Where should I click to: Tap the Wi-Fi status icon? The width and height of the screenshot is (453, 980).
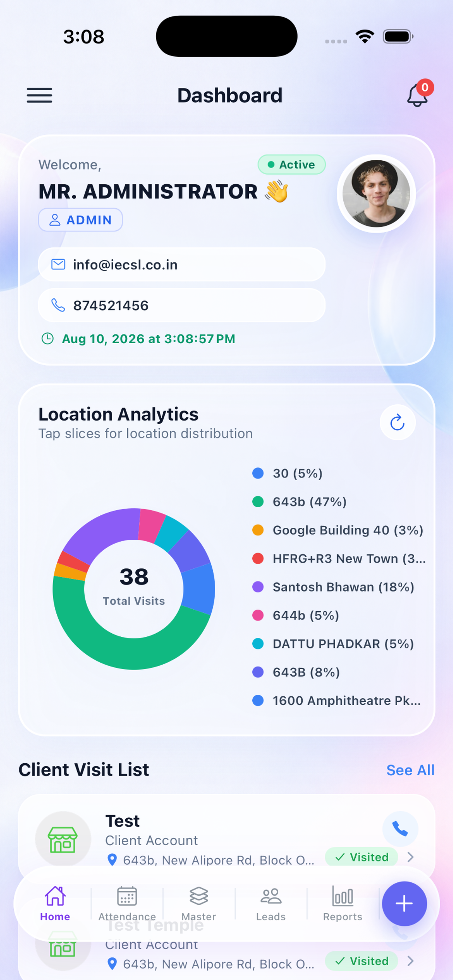tap(365, 37)
